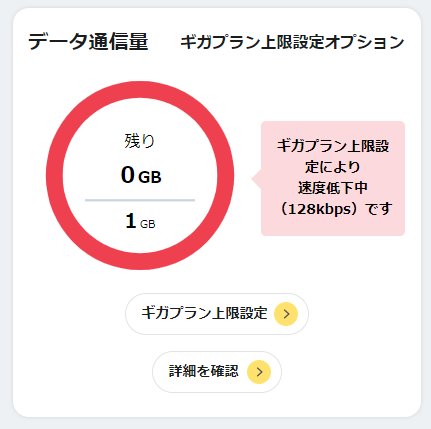Click the ギガプラン上限設定オプション header label
This screenshot has height=429, width=431.
[x=292, y=42]
